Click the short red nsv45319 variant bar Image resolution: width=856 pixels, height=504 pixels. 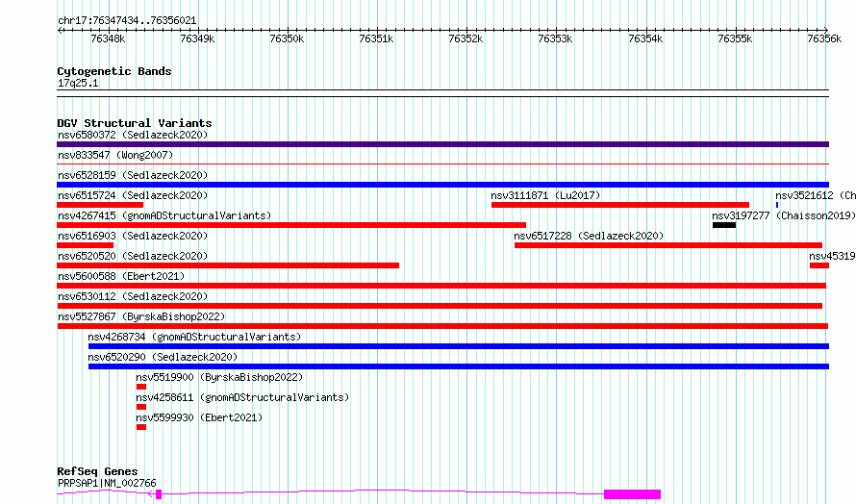click(x=819, y=265)
